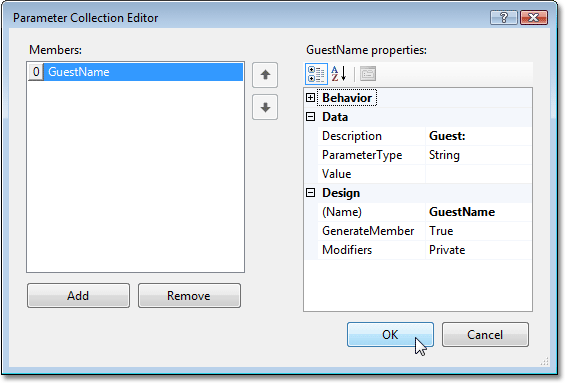Switch to Categorized property view

coord(316,74)
